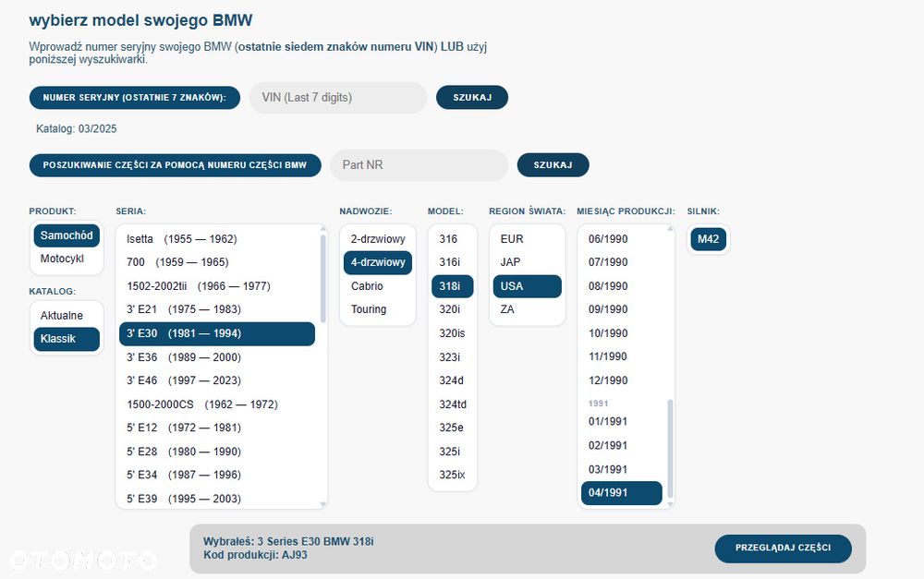Click the Seria list scrollbar thumb

click(322, 279)
